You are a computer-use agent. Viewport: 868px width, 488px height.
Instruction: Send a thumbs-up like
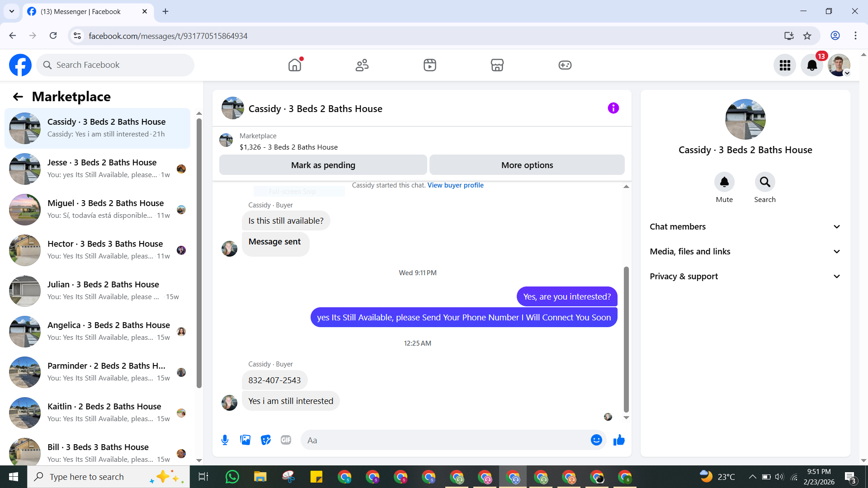tap(619, 440)
